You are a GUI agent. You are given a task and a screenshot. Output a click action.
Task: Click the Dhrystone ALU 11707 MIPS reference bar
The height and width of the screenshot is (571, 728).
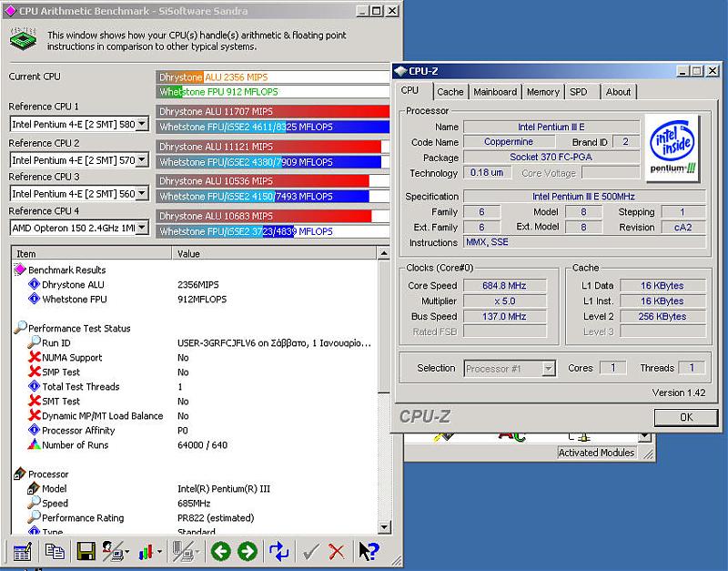(272, 111)
